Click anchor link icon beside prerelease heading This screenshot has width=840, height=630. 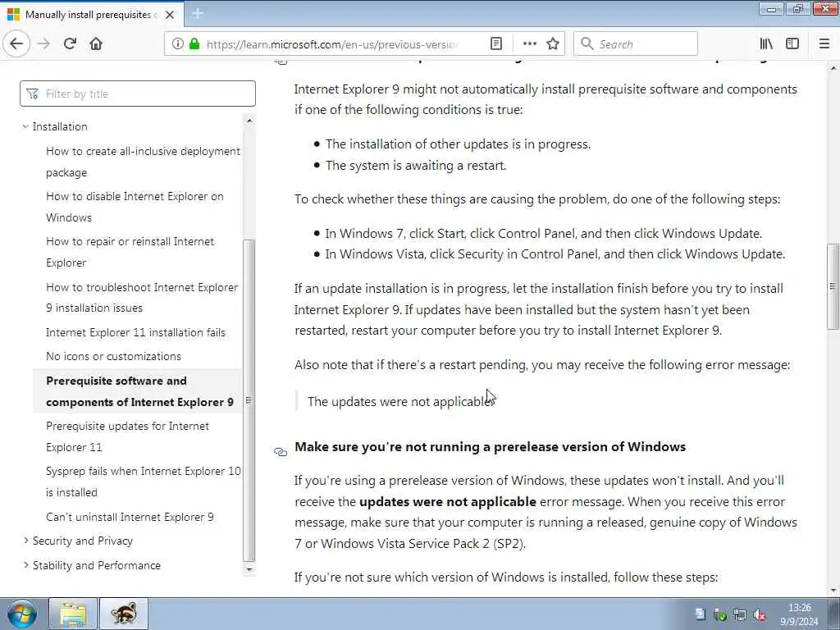pyautogui.click(x=281, y=452)
